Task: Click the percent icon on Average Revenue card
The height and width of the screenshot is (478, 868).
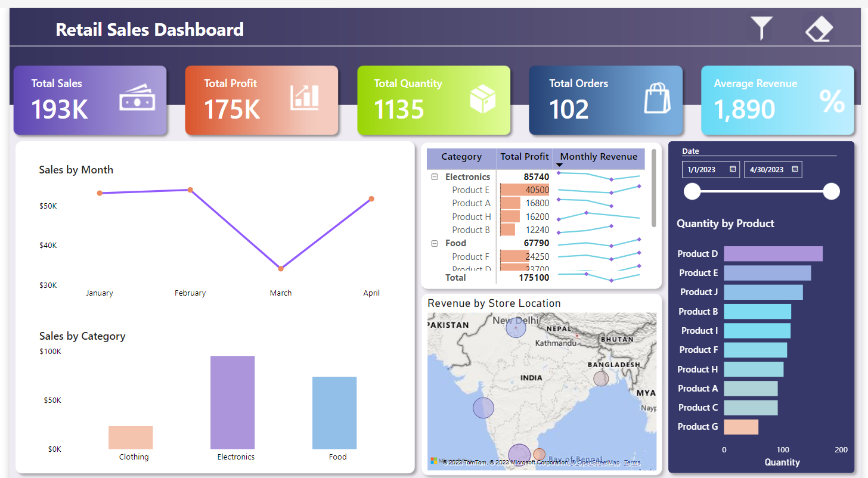Action: pyautogui.click(x=832, y=101)
